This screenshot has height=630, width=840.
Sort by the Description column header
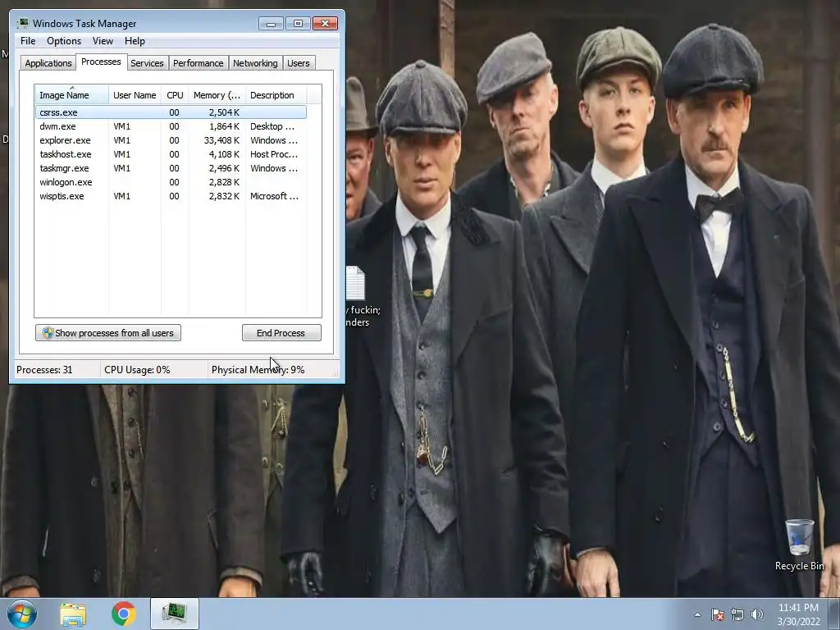tap(276, 95)
